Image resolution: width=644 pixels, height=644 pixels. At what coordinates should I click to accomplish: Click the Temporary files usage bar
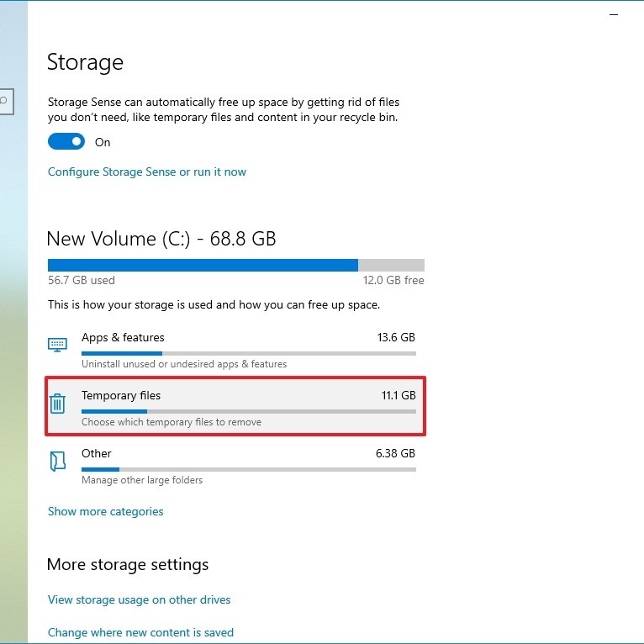pyautogui.click(x=249, y=411)
